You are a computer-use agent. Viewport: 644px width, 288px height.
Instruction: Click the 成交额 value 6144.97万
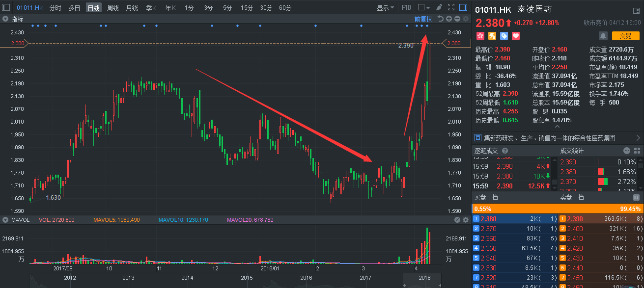click(x=623, y=58)
